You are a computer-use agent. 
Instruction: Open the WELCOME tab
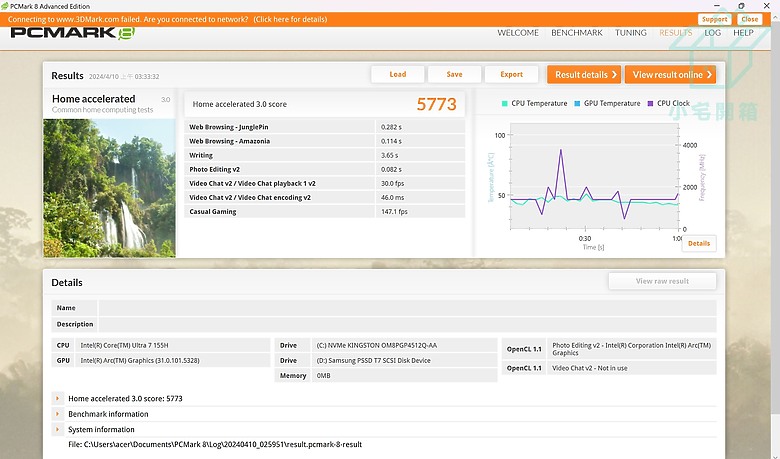click(518, 33)
